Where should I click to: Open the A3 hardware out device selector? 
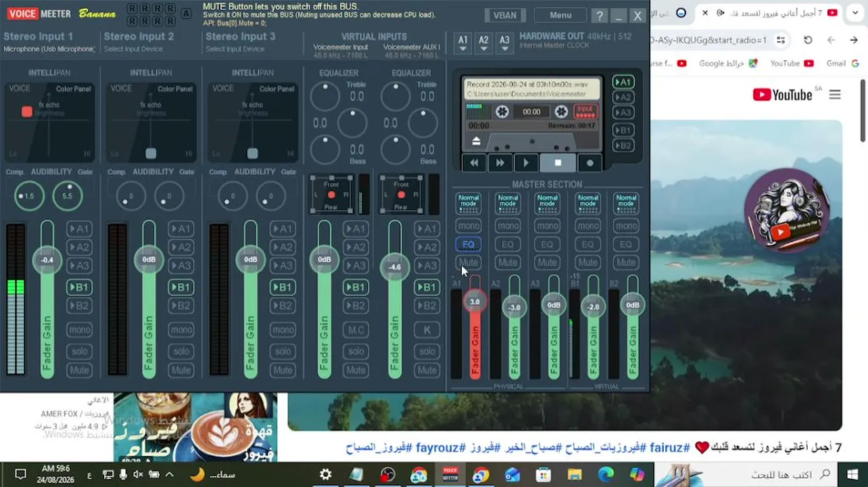[505, 43]
